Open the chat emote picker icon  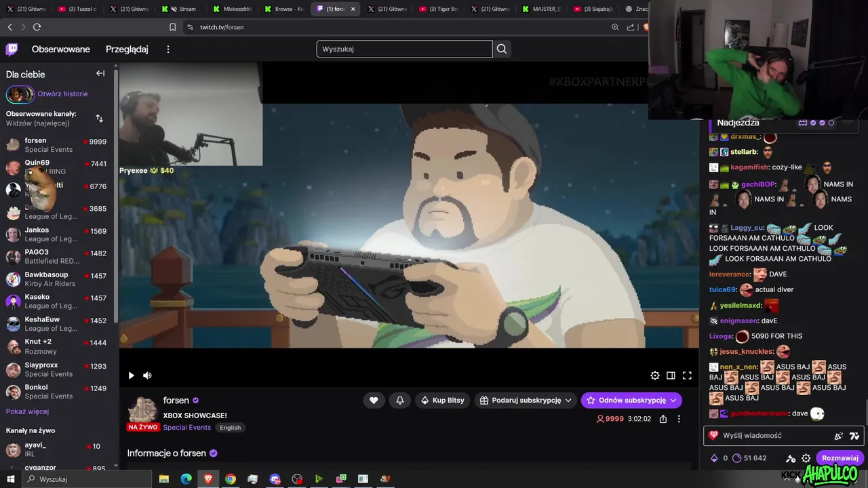[839, 436]
